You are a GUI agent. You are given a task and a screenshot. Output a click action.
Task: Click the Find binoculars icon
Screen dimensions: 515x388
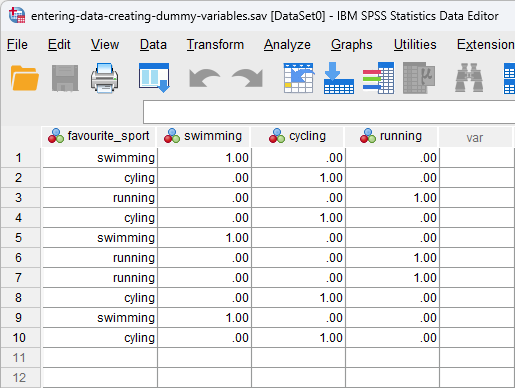(x=469, y=78)
